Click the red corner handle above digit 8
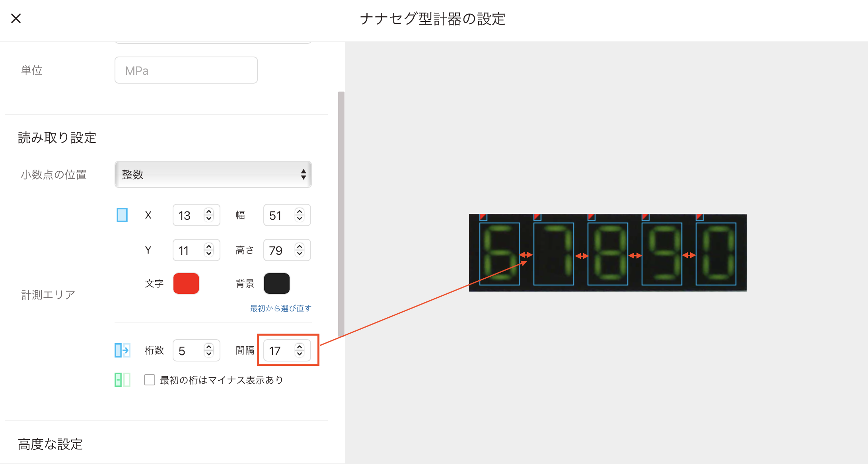 592,217
